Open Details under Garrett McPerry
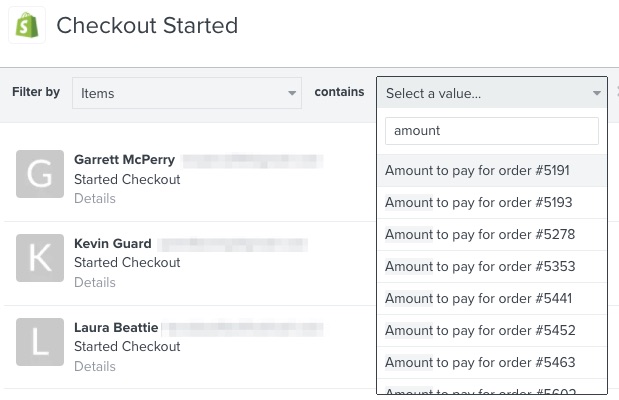The width and height of the screenshot is (619, 400). pos(95,199)
